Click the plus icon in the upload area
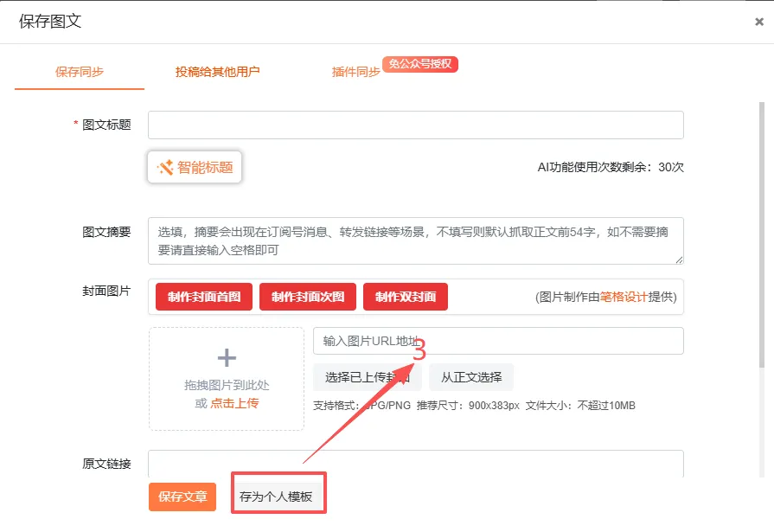 (x=227, y=357)
